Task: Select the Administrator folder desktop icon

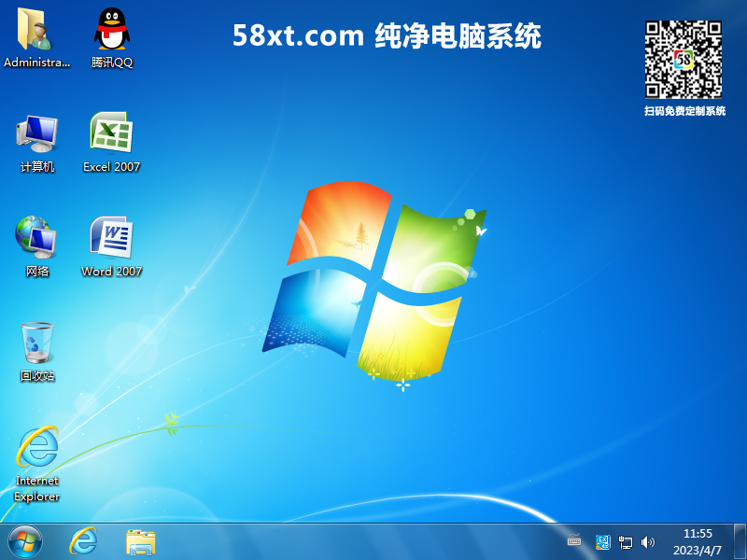Action: click(x=36, y=37)
